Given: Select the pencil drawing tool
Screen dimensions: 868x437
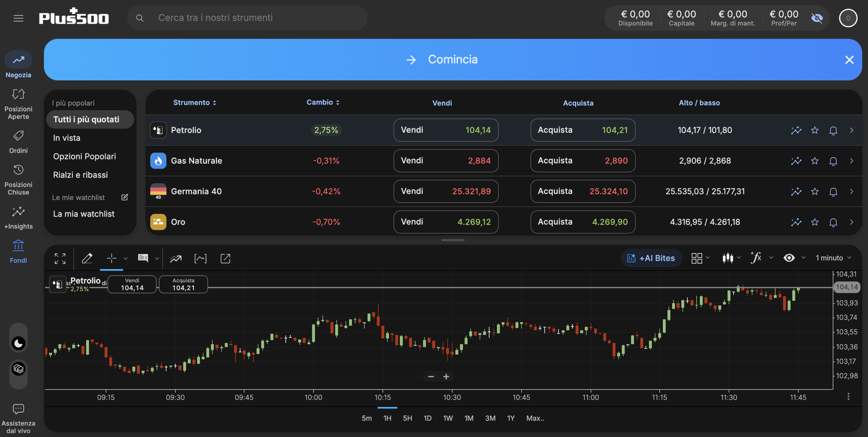Looking at the screenshot, I should 87,259.
